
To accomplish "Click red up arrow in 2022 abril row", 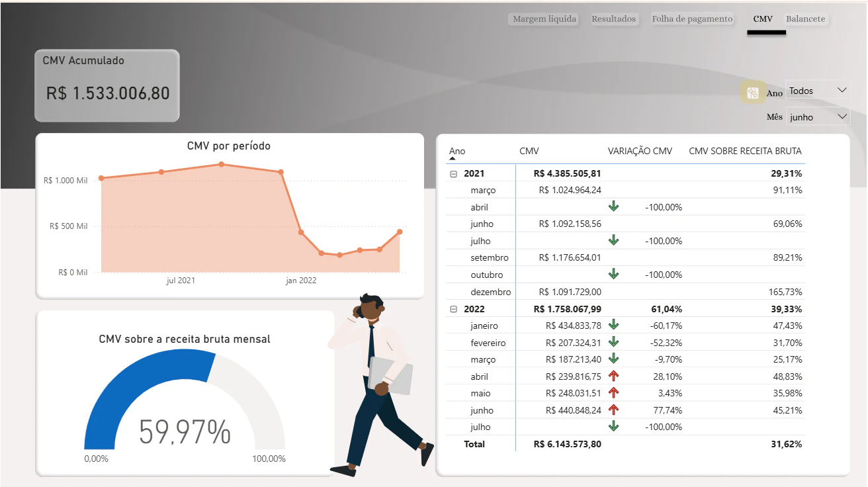I will click(x=613, y=376).
